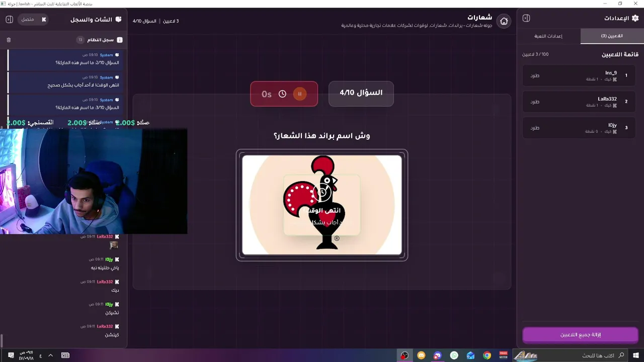This screenshot has height=362, width=644.
Task: Clear the system log with trash icon
Action: coord(9,40)
